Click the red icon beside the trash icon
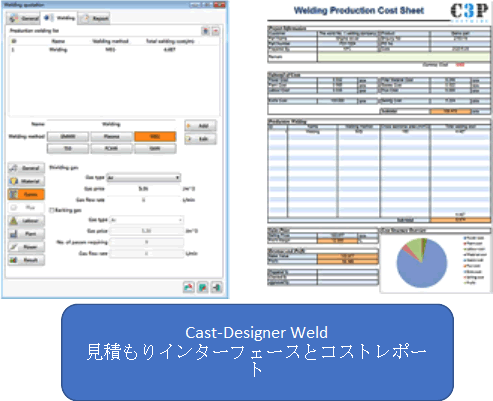Image resolution: width=493 pixels, height=401 pixels. tap(216, 31)
